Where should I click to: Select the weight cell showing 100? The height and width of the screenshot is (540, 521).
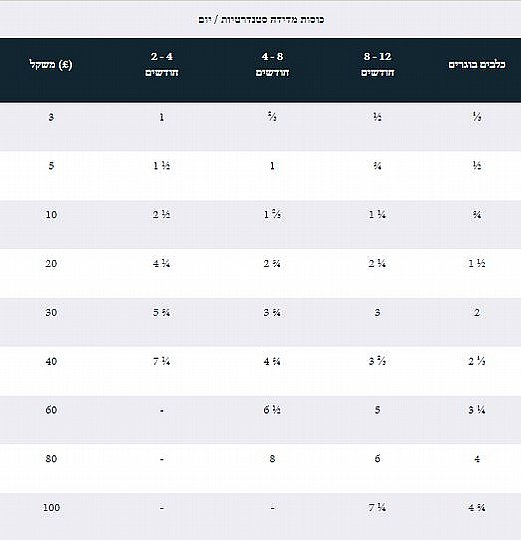51,508
